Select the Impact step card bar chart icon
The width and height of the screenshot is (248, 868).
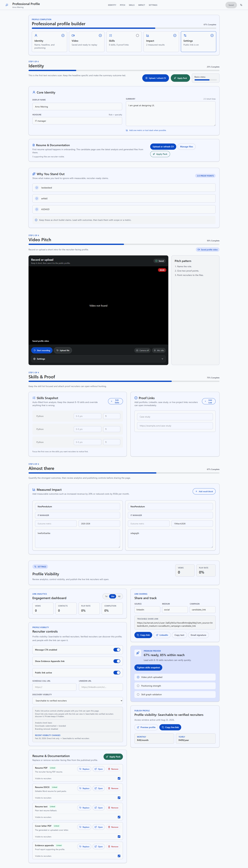coord(148,35)
